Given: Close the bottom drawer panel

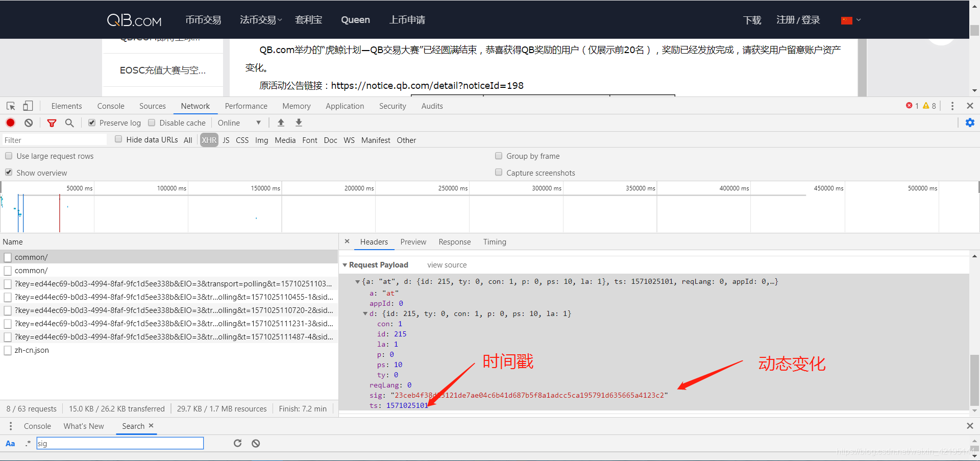Looking at the screenshot, I should coord(970,426).
